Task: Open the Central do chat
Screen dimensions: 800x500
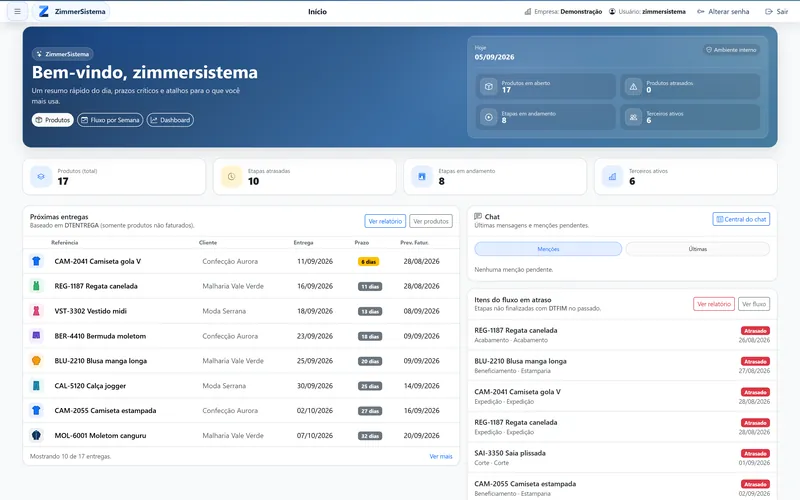Action: (x=741, y=219)
